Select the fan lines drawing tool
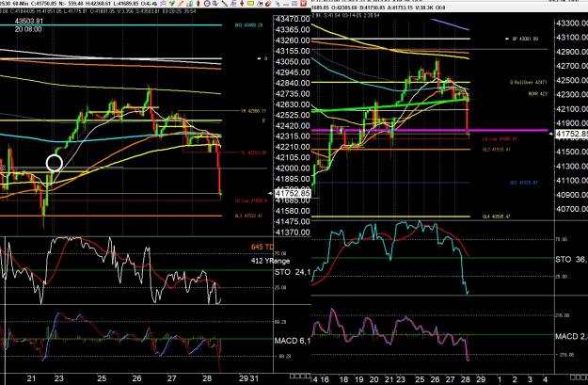 [x=233, y=4]
